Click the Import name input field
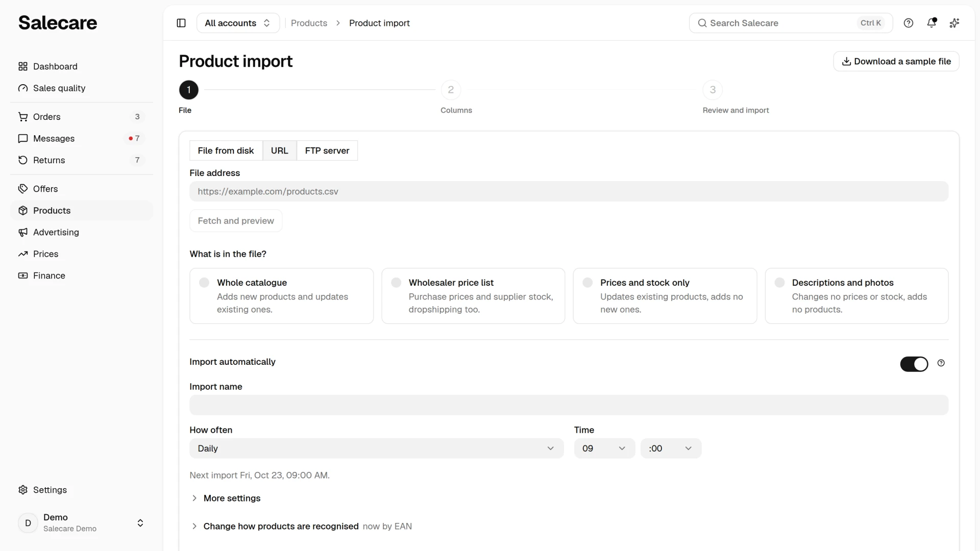Image resolution: width=980 pixels, height=551 pixels. pos(569,405)
